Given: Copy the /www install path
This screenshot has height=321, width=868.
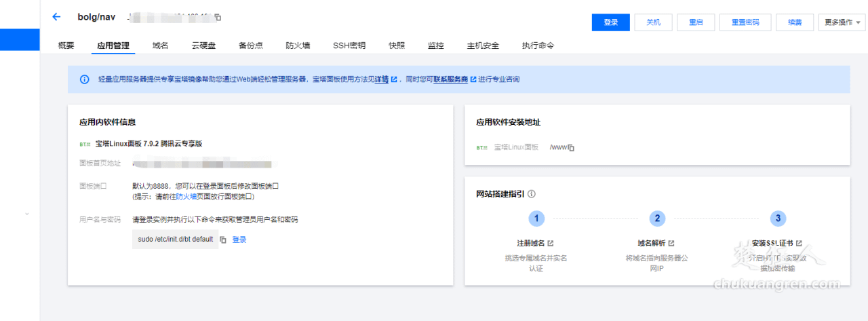Looking at the screenshot, I should 571,147.
